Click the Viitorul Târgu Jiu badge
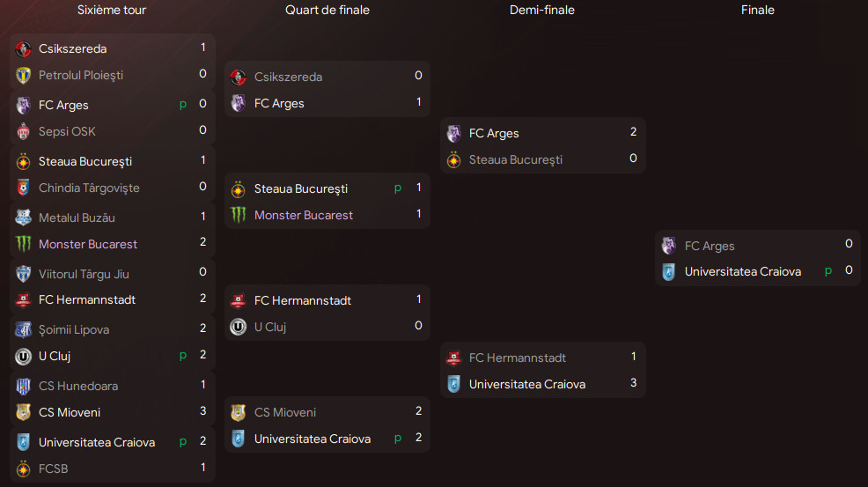The height and width of the screenshot is (487, 868). [23, 274]
